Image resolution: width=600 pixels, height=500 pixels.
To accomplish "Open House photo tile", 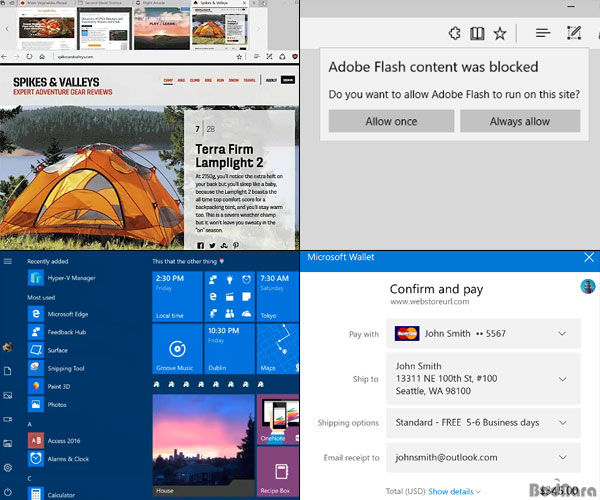I will (x=204, y=445).
